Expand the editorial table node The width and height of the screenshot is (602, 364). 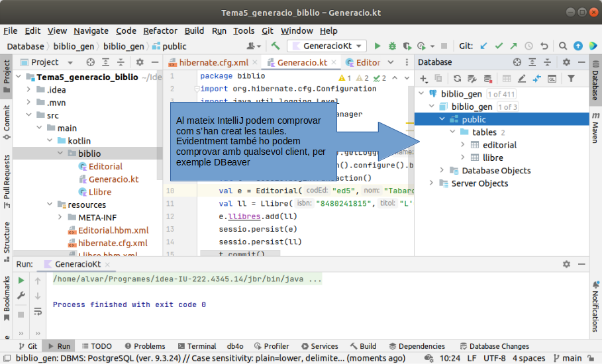pyautogui.click(x=463, y=144)
